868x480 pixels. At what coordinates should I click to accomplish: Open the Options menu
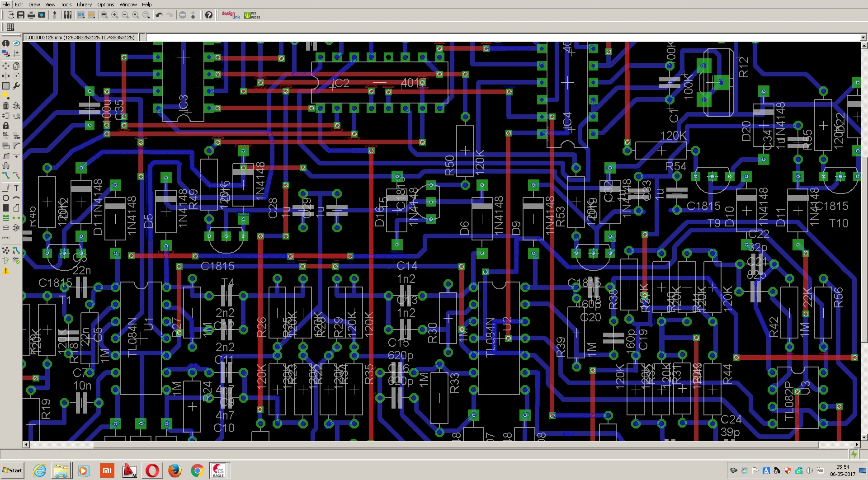(x=106, y=5)
